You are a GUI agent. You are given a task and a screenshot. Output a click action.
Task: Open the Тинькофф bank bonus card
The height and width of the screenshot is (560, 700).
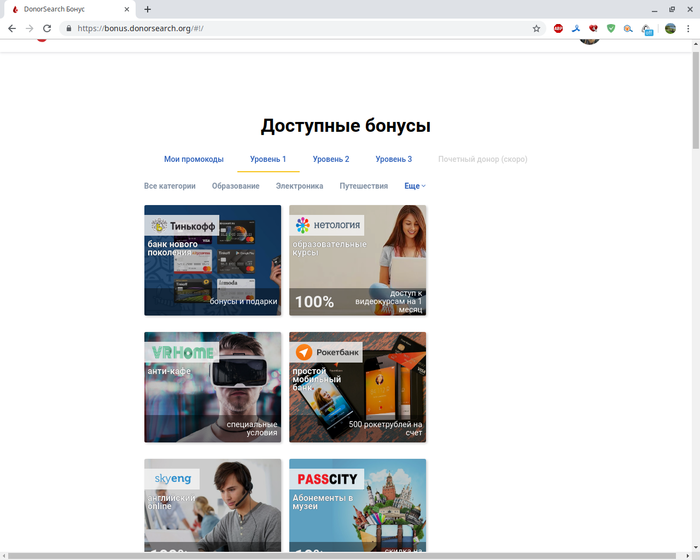(x=212, y=260)
